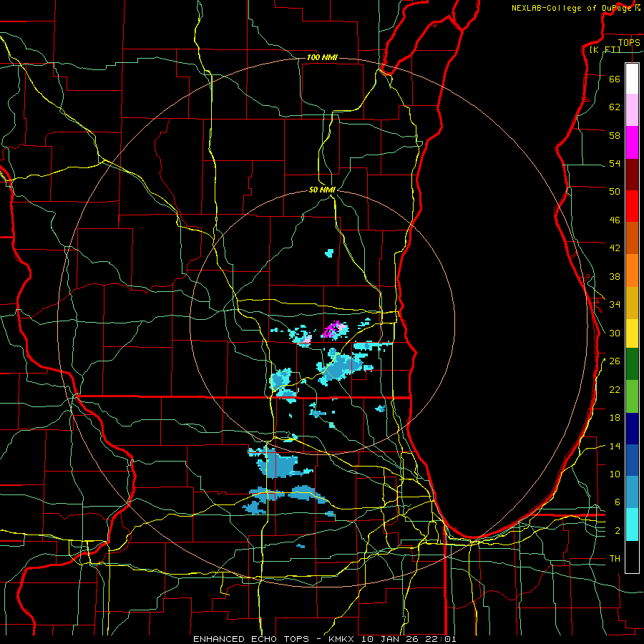644x644 pixels.
Task: Select the cyan legend band
Action: (632, 525)
